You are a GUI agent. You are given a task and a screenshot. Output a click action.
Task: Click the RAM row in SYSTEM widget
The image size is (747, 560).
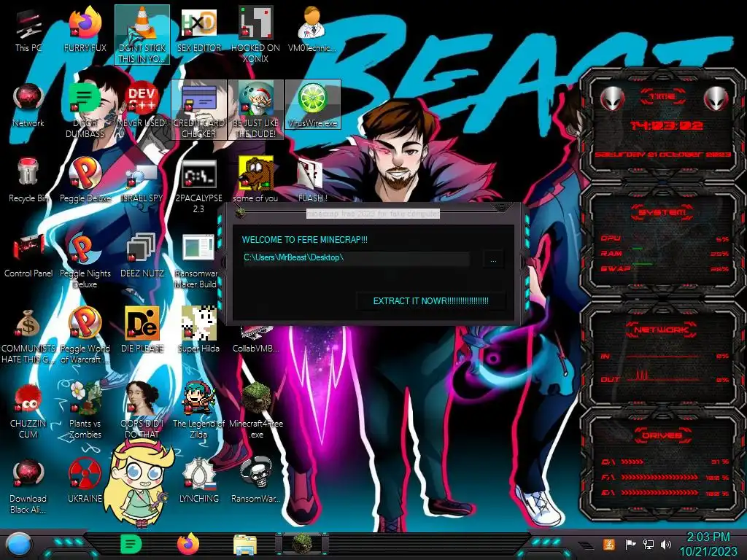point(664,253)
